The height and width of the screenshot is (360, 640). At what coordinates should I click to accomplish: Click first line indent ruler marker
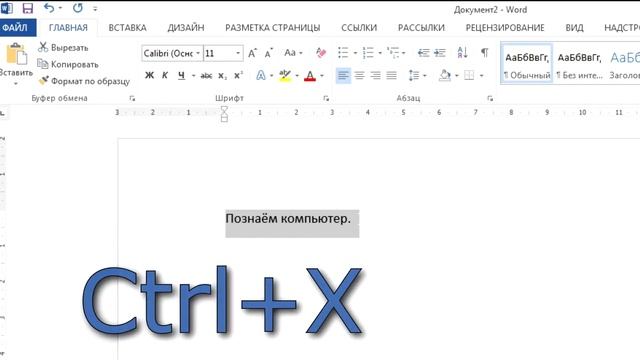pos(224,109)
